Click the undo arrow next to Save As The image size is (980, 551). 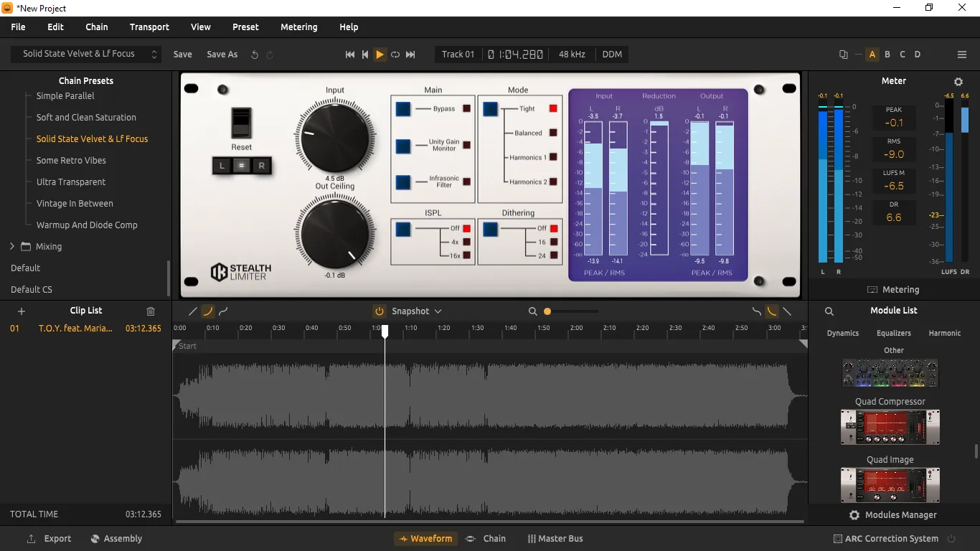[x=255, y=55]
